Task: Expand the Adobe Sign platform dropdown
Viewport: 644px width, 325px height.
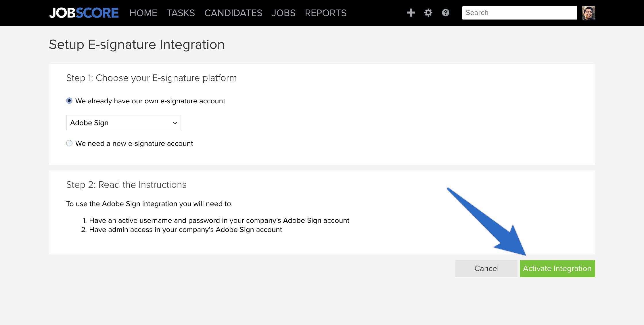Action: point(124,123)
